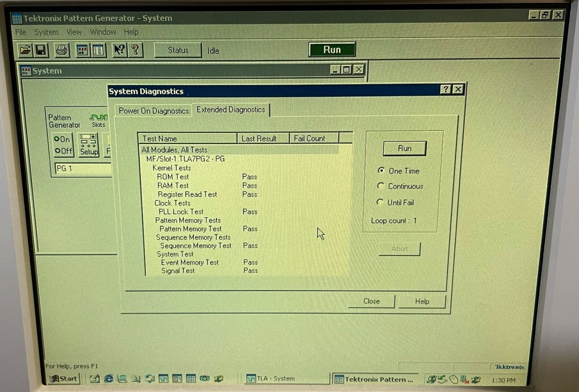579x392 pixels.
Task: Open the File menu
Action: (x=21, y=32)
